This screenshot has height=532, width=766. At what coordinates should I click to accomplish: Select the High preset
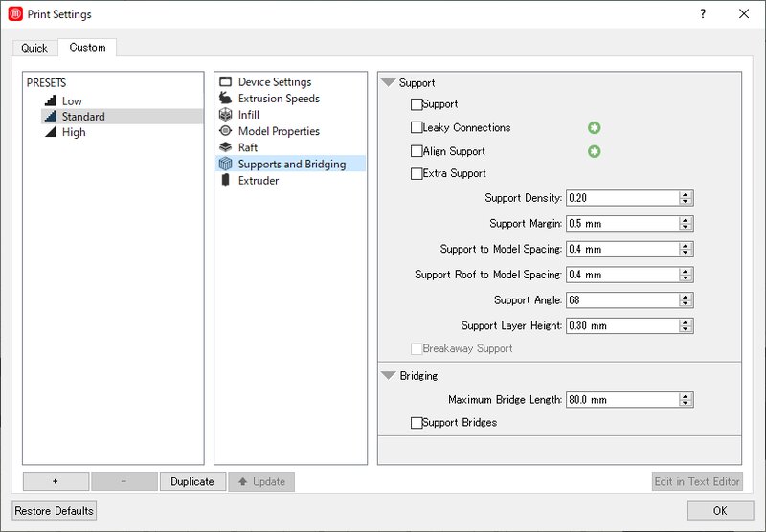pyautogui.click(x=123, y=132)
